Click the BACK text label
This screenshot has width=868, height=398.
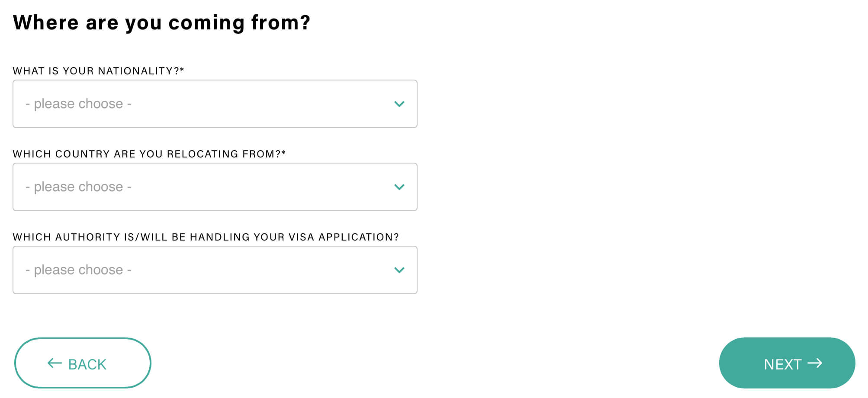[x=87, y=364]
